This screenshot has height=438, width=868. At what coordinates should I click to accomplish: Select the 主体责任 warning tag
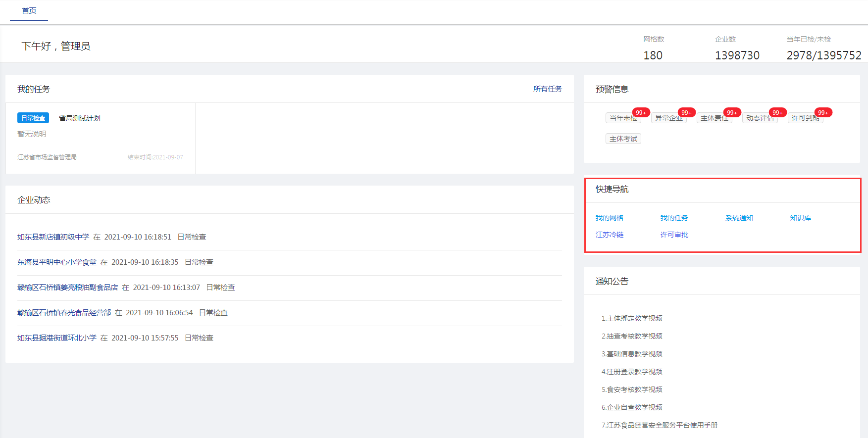tap(714, 118)
